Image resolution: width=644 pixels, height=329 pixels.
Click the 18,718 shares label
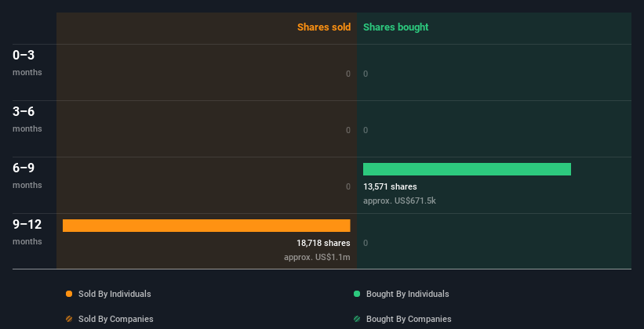pos(323,243)
